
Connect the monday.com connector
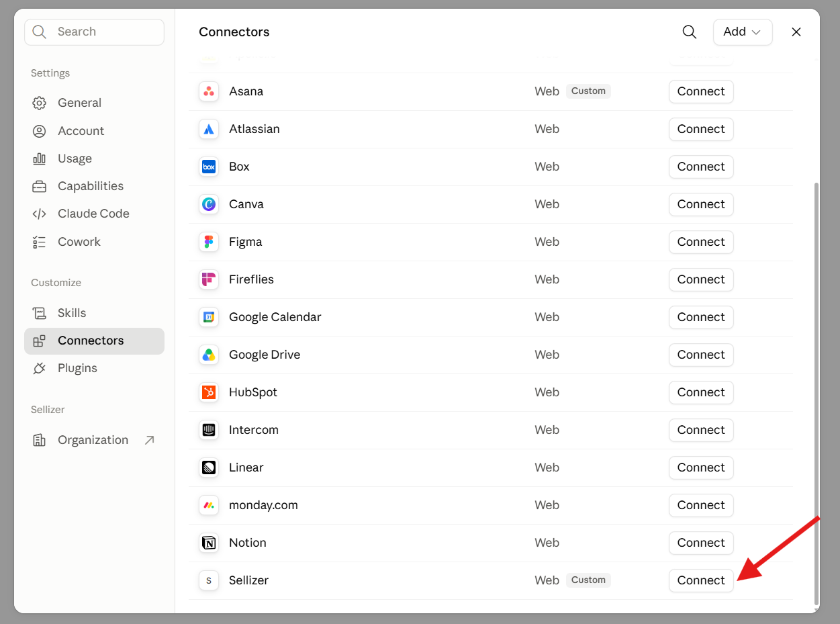coord(701,505)
